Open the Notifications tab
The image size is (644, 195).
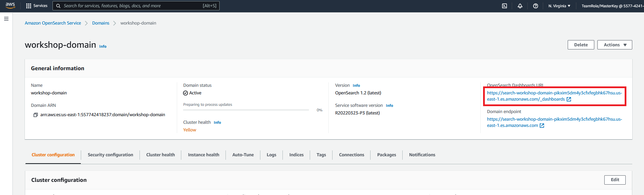422,155
